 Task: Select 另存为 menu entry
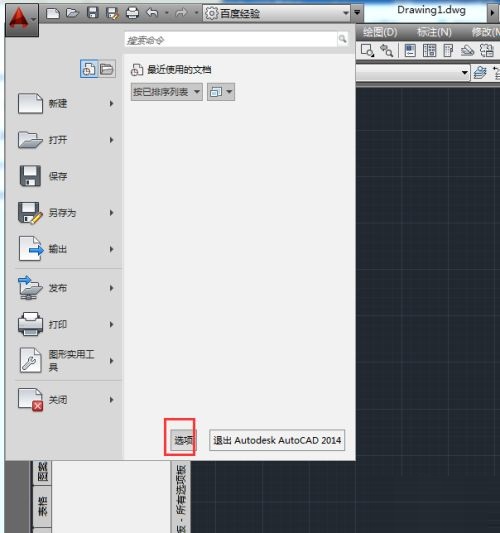tap(66, 213)
